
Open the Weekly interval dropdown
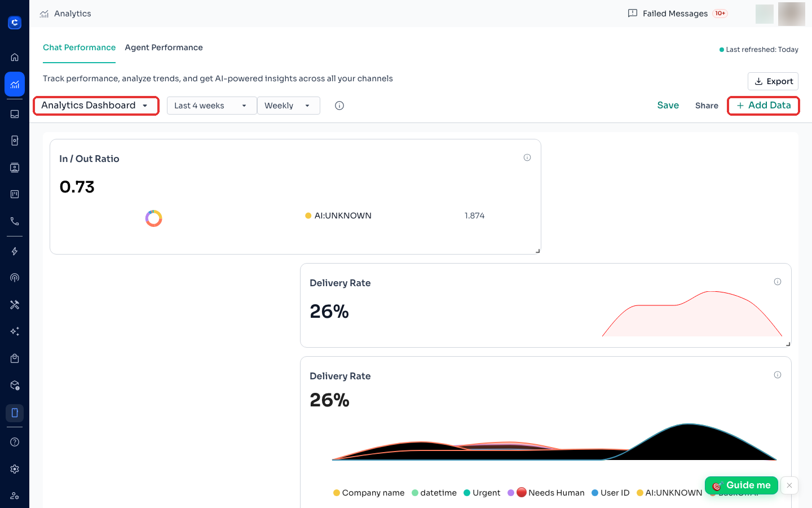[x=289, y=106]
